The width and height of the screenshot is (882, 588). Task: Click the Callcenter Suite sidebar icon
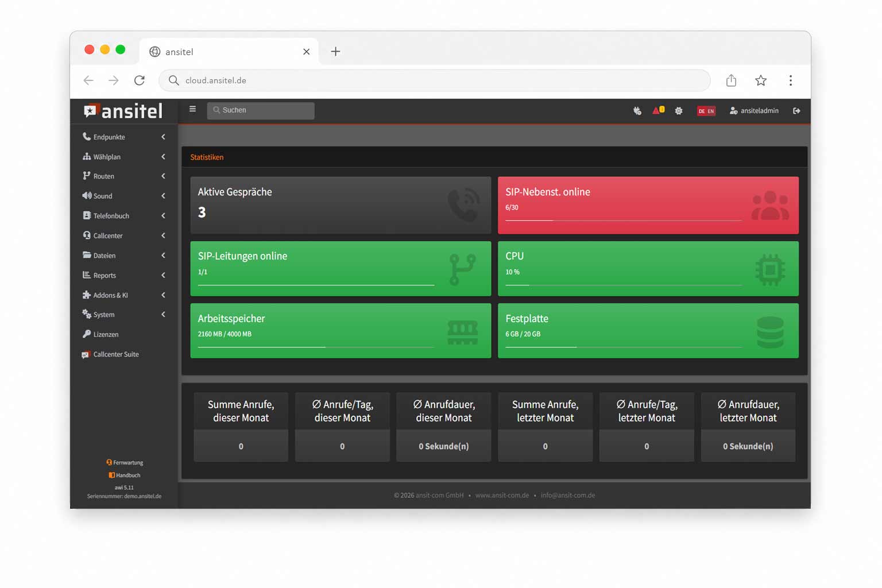click(x=86, y=355)
